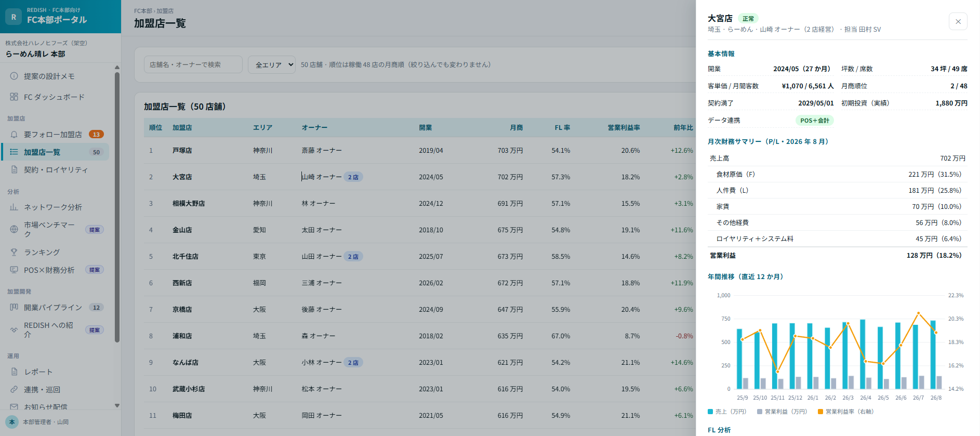980x436 pixels.
Task: Toggle the 売上（万円）chart legend
Action: [x=727, y=412]
